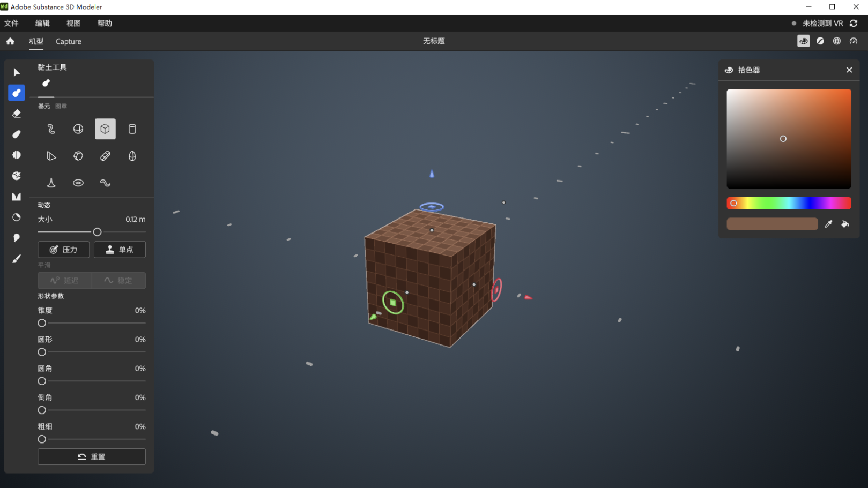The height and width of the screenshot is (488, 868).
Task: Open the 文件 menu
Action: (11, 24)
